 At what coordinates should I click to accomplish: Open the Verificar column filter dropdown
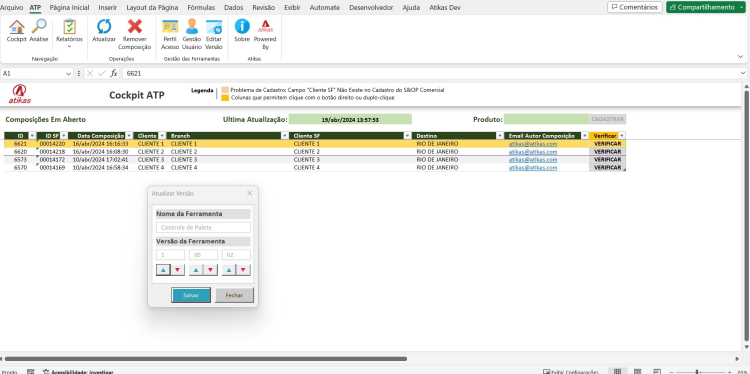click(622, 136)
